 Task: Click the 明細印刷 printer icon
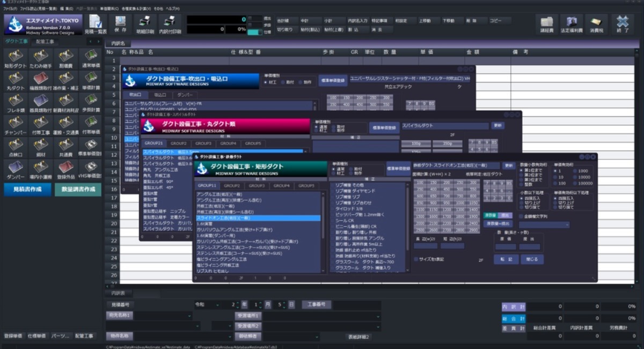(144, 23)
